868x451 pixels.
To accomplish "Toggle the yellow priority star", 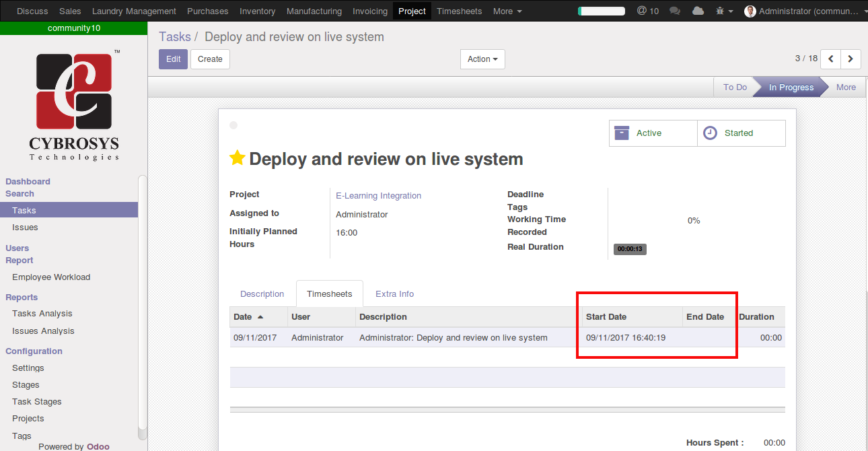I will [237, 158].
